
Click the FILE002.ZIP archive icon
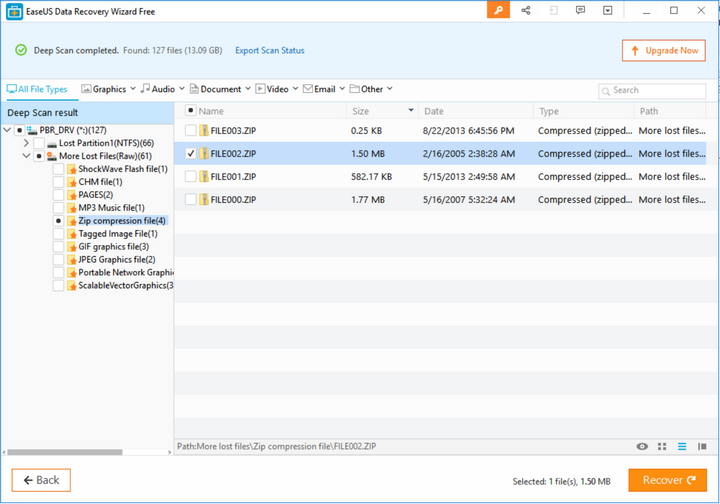[203, 153]
